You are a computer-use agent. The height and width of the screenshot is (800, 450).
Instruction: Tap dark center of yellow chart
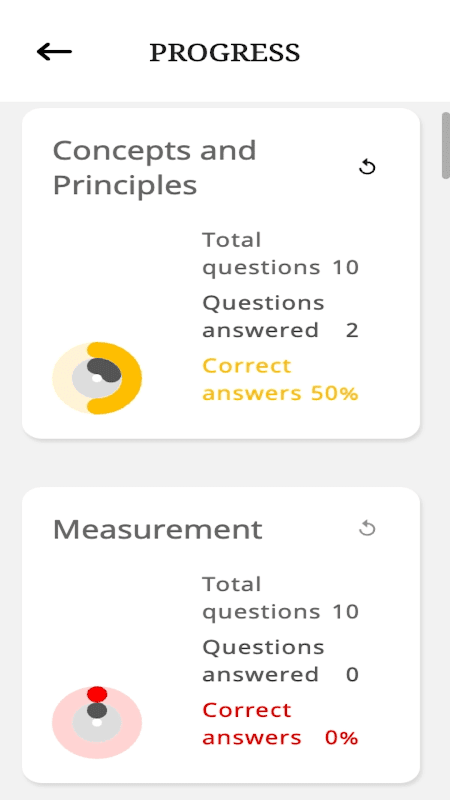(104, 370)
